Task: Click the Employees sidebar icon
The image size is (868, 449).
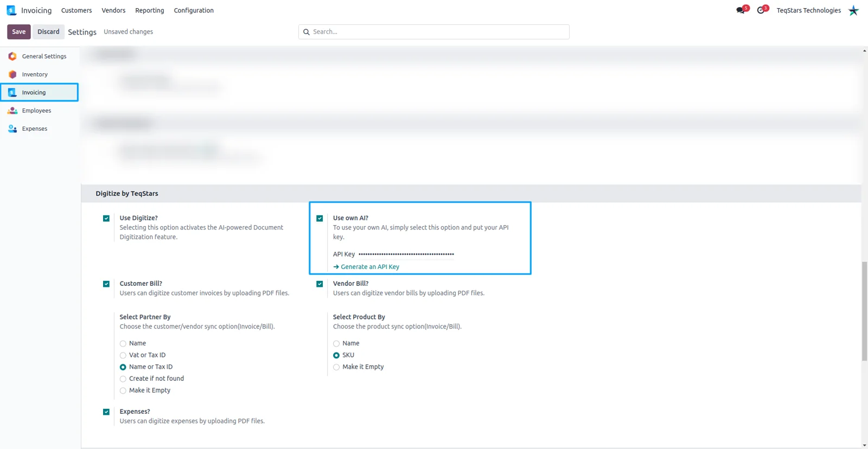Action: 12,111
